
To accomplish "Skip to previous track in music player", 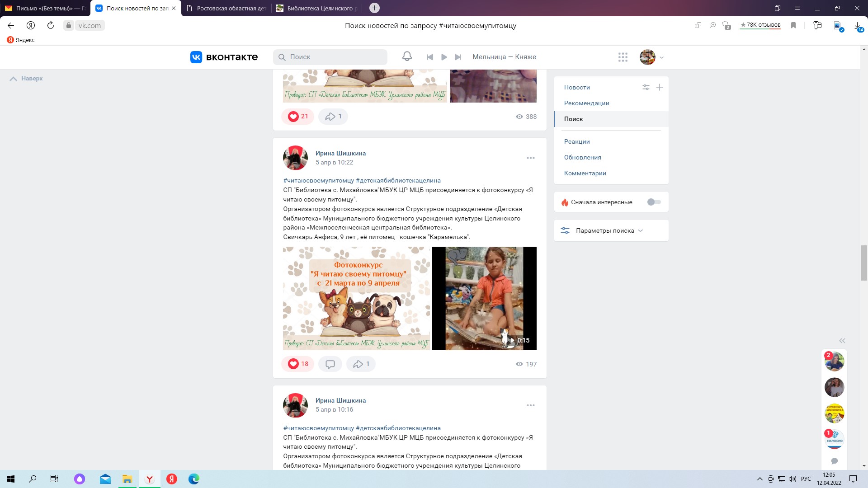I will coord(430,57).
